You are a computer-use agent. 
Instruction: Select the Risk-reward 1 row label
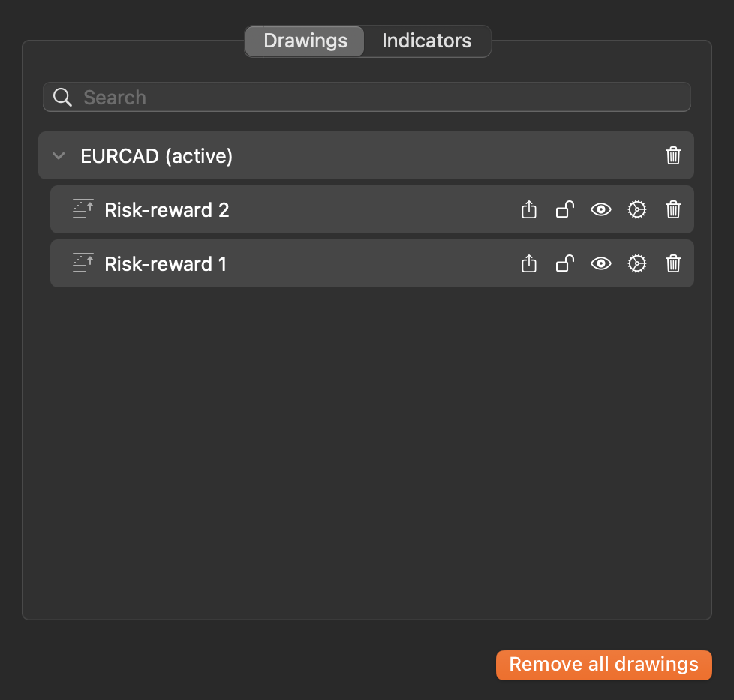165,264
